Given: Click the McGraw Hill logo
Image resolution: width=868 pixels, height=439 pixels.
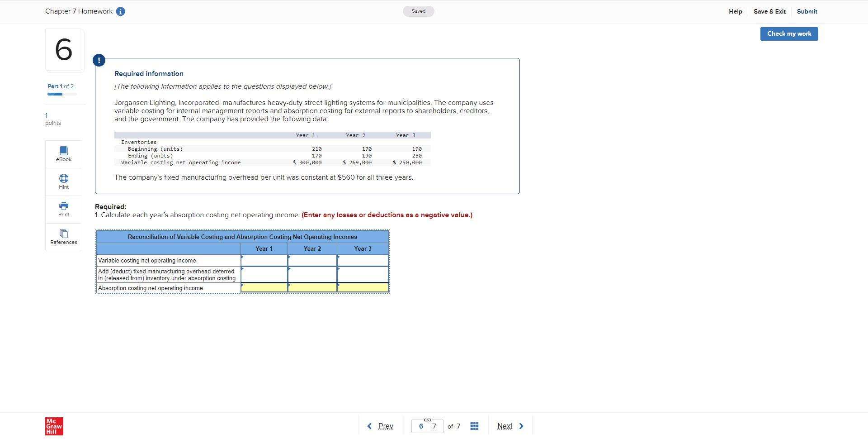Looking at the screenshot, I should [x=53, y=426].
